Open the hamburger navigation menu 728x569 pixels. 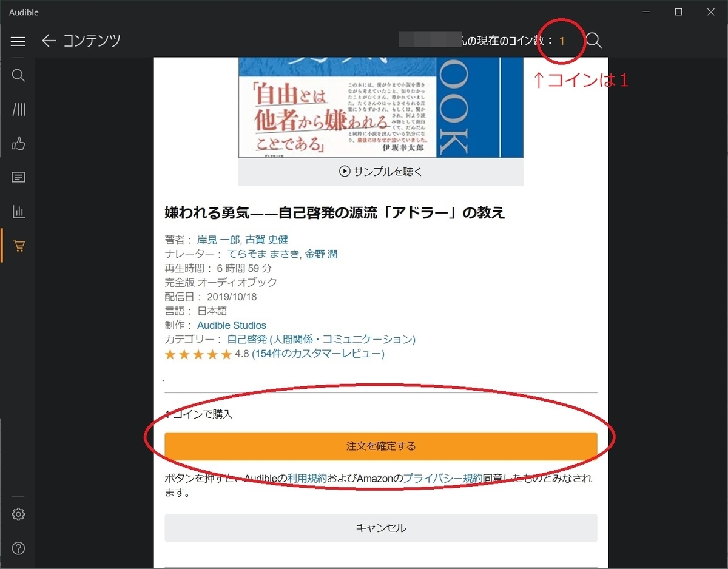click(x=18, y=41)
